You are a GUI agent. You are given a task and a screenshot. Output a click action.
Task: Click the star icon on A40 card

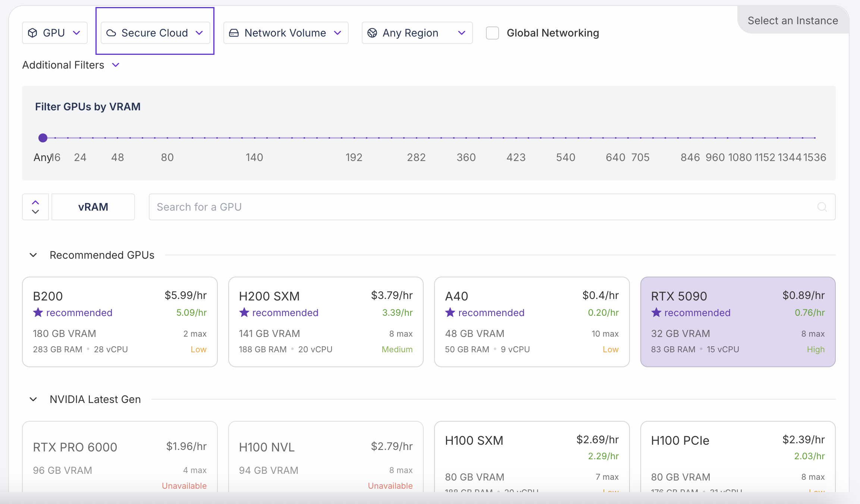click(450, 312)
